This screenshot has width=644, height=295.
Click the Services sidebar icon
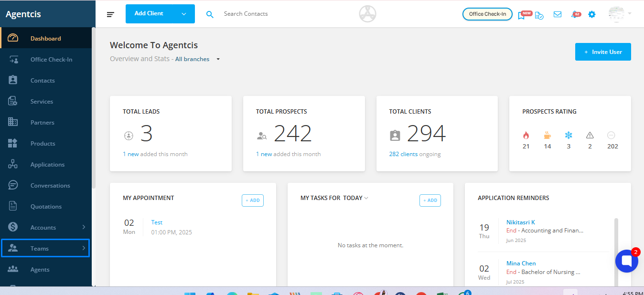click(13, 101)
